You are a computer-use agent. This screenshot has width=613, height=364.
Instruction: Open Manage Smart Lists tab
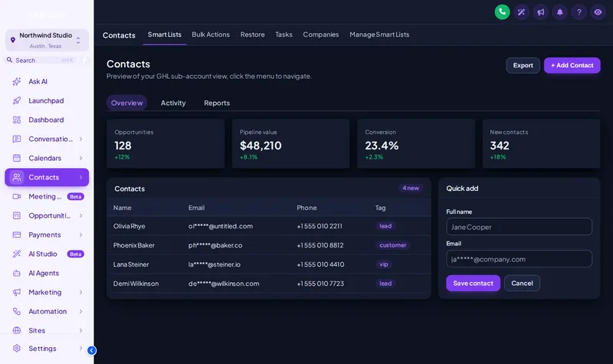pos(379,34)
